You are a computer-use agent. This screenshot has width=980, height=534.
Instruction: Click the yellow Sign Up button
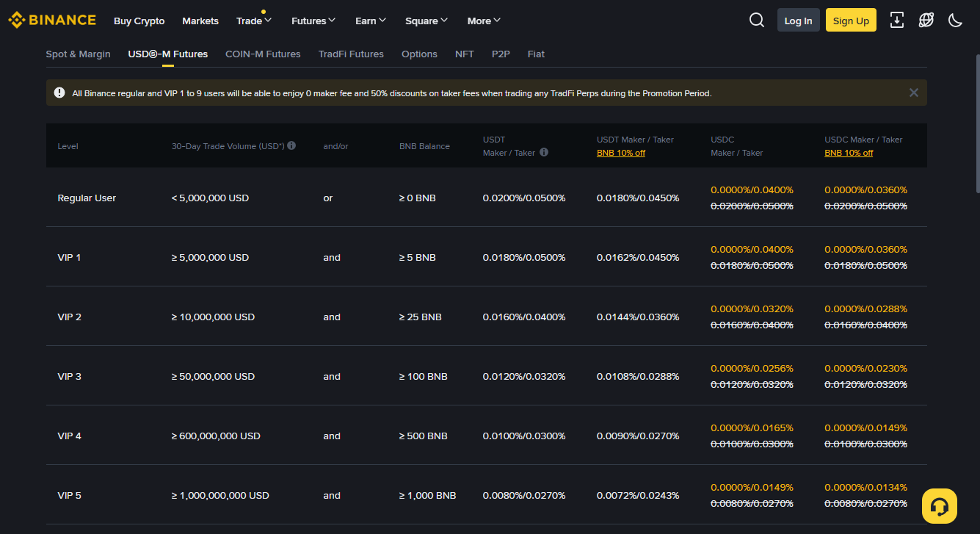(x=852, y=20)
